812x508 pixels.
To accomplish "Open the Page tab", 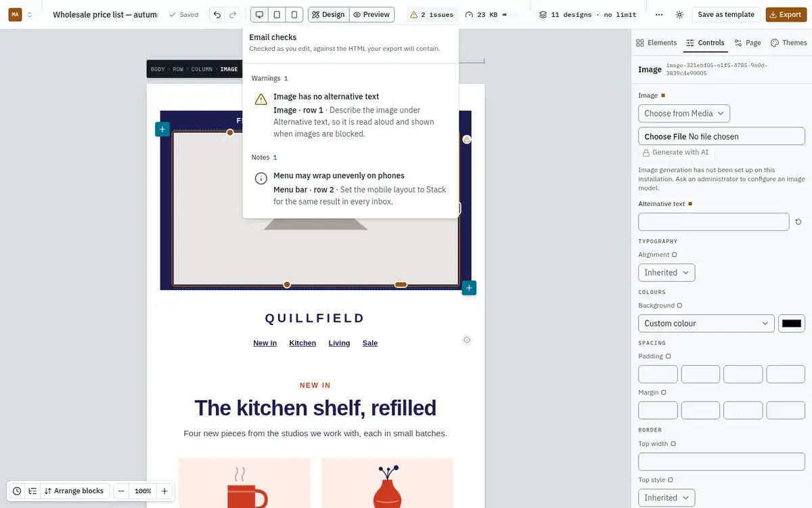I will [748, 43].
